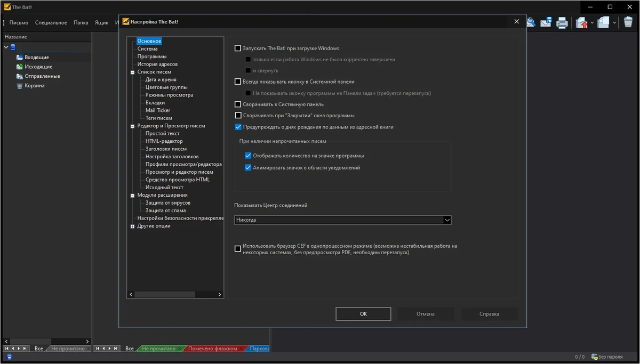Click the database padlock icon in status bar

tap(594, 357)
